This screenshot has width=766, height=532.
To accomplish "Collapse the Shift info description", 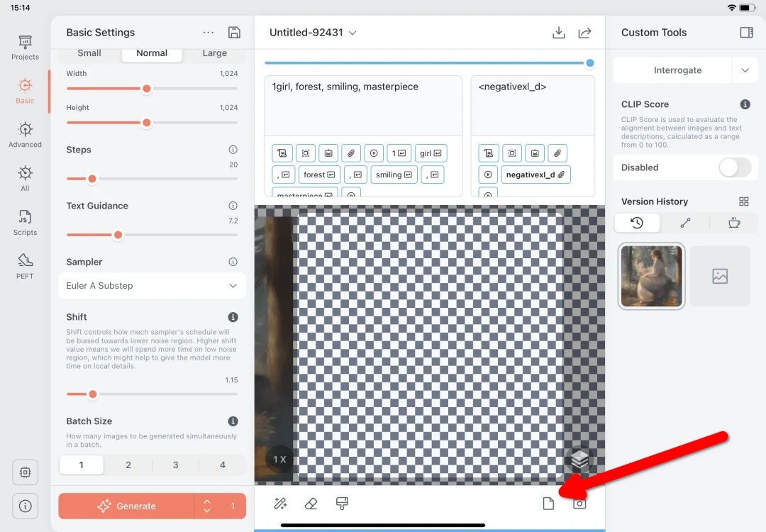I will coord(233,317).
